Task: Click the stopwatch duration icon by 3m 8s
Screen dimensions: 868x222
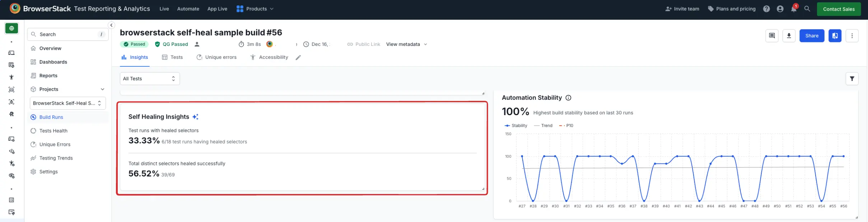Action: (241, 44)
